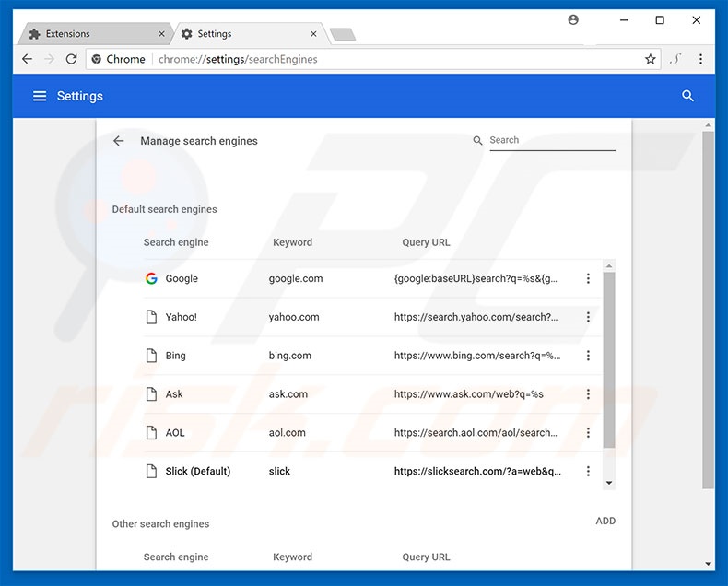Screen dimensions: 728x586
Task: Click the slick keyword
Action: [x=279, y=472]
